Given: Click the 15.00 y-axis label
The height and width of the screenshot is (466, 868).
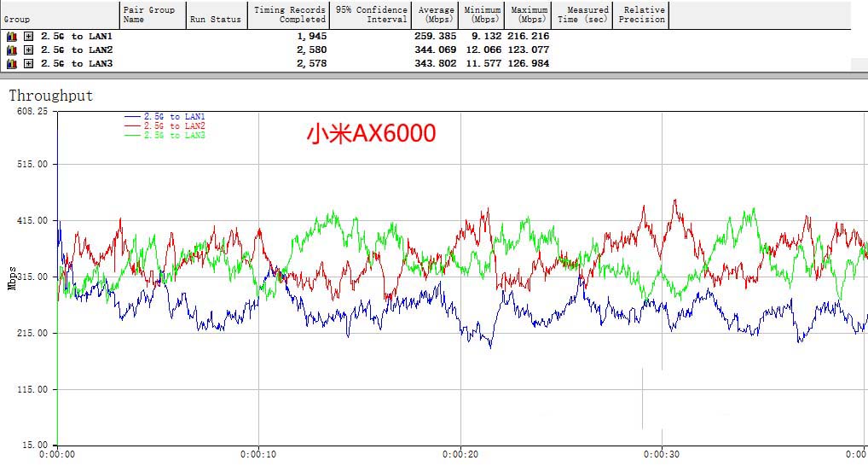Looking at the screenshot, I should click(x=35, y=445).
